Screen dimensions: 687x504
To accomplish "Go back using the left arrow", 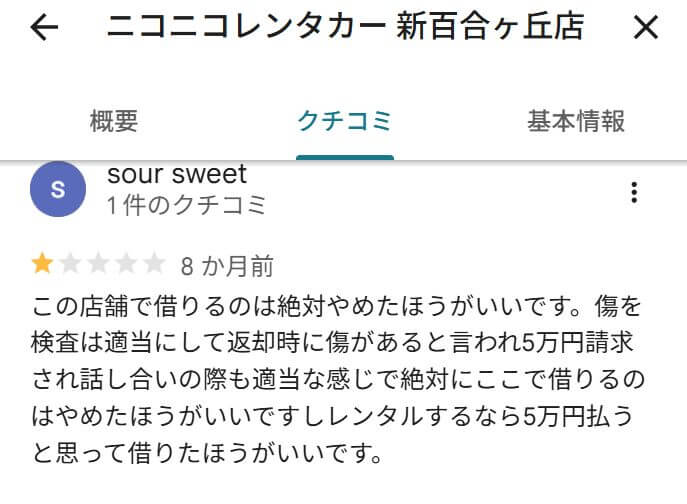I will tap(44, 28).
